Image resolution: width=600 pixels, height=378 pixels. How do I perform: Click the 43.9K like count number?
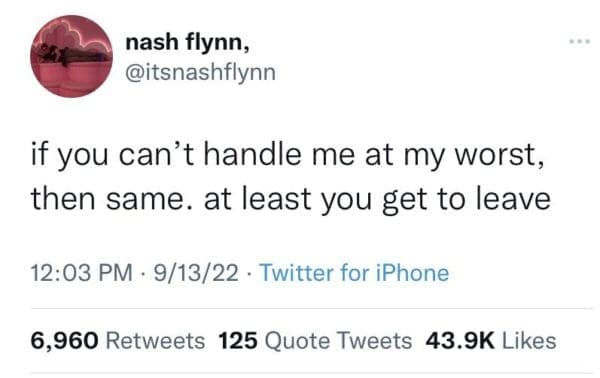(x=460, y=341)
